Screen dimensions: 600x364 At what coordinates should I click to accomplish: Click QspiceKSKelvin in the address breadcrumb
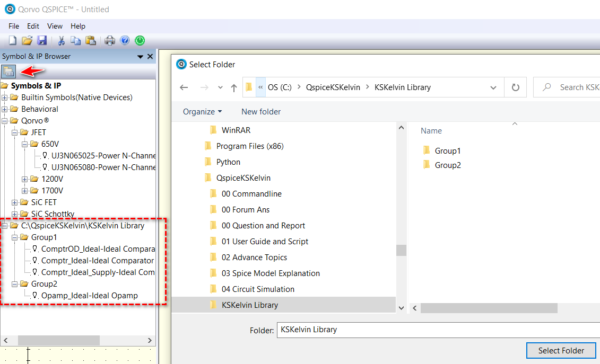tap(333, 87)
